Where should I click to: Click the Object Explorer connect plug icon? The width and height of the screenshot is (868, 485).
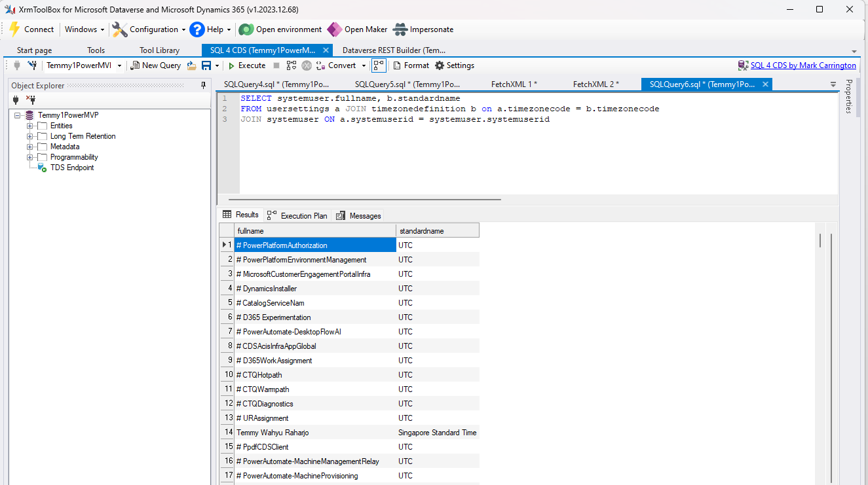(16, 99)
